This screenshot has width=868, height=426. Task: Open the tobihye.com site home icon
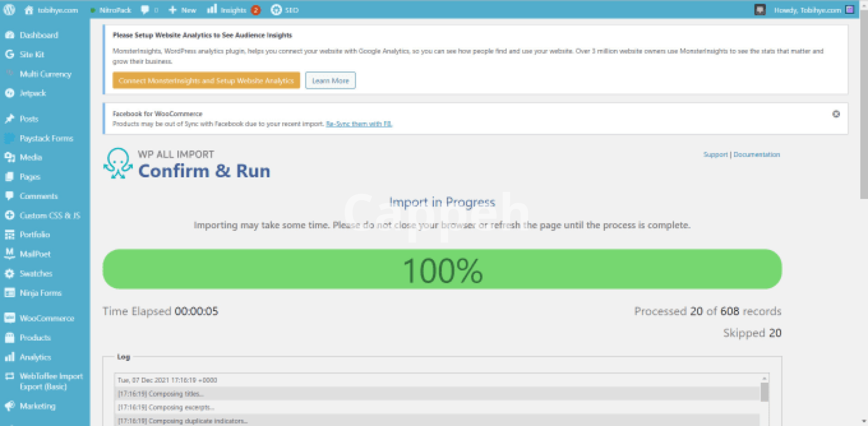click(x=29, y=10)
